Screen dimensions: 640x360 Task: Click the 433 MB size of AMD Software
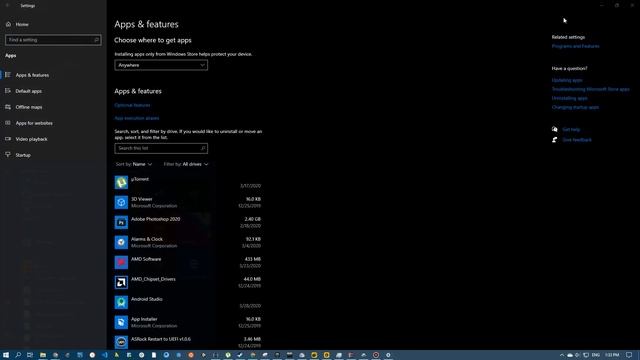[253, 259]
